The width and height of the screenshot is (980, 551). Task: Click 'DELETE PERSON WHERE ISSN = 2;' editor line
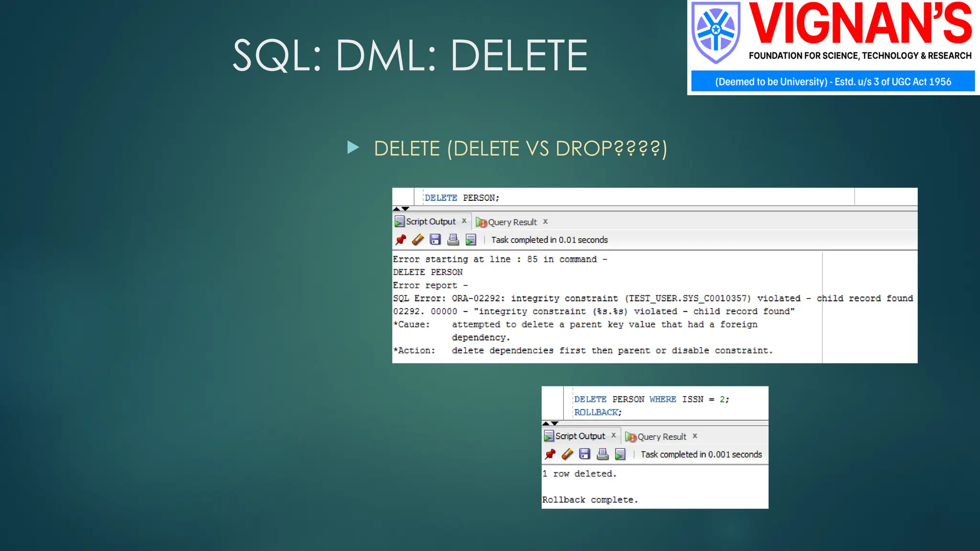[652, 399]
